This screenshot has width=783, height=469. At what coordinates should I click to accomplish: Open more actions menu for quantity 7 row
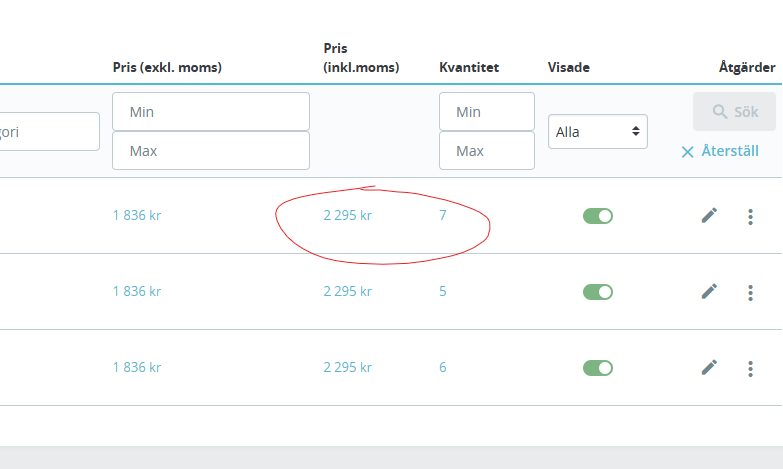tap(750, 217)
